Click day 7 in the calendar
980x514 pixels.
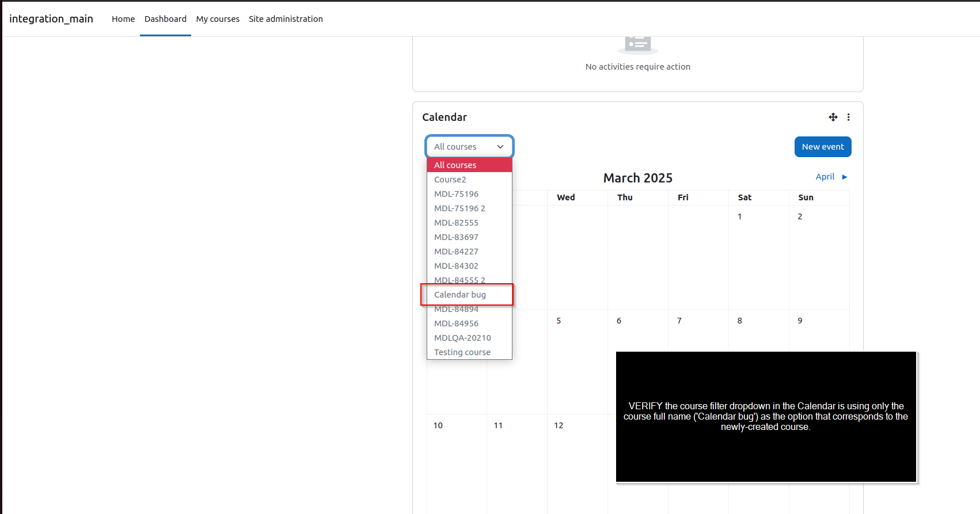click(679, 321)
